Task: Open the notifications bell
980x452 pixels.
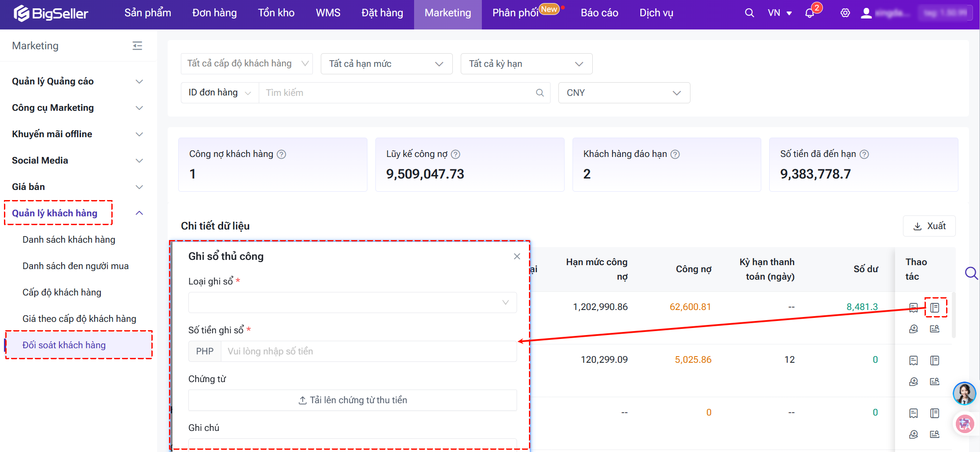Action: coord(809,13)
